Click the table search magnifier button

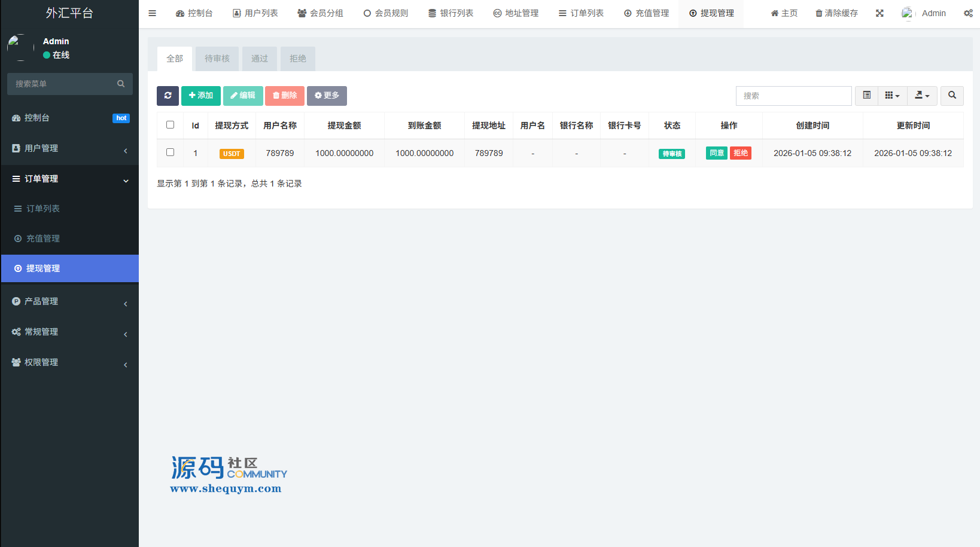952,96
